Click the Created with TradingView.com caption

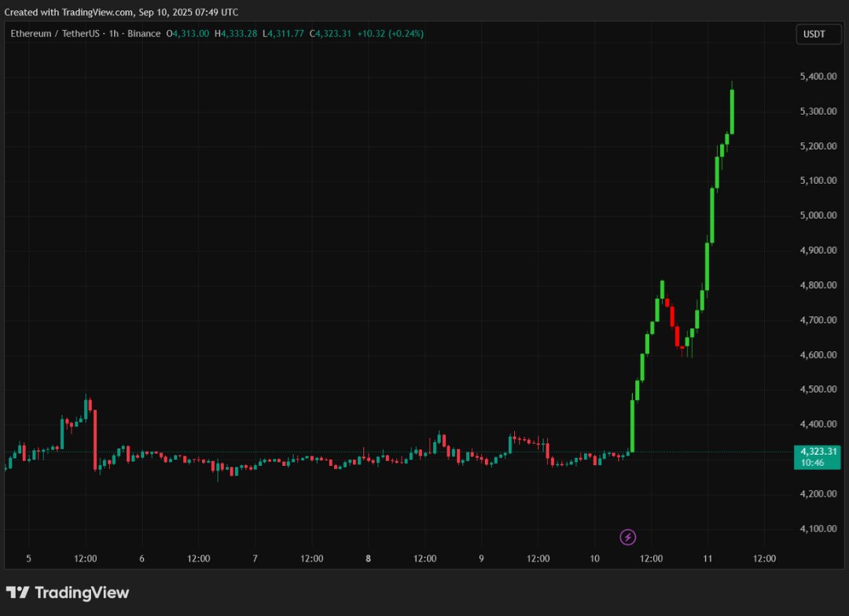click(x=121, y=12)
